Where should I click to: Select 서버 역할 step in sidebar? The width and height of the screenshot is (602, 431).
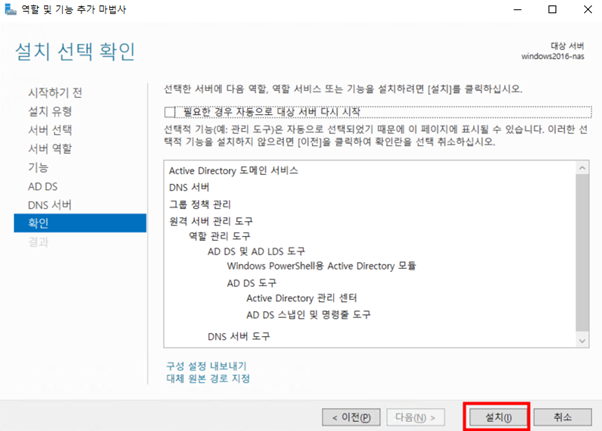(x=50, y=149)
